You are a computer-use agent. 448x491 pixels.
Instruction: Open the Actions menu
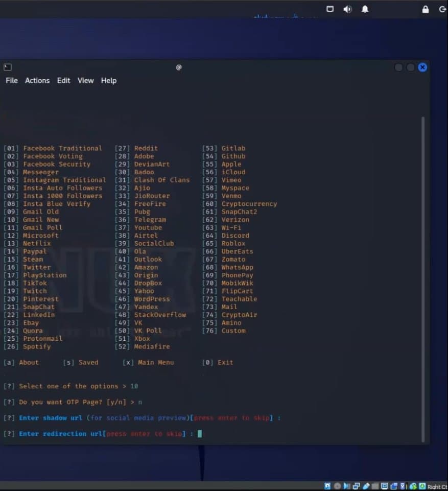[x=37, y=81]
